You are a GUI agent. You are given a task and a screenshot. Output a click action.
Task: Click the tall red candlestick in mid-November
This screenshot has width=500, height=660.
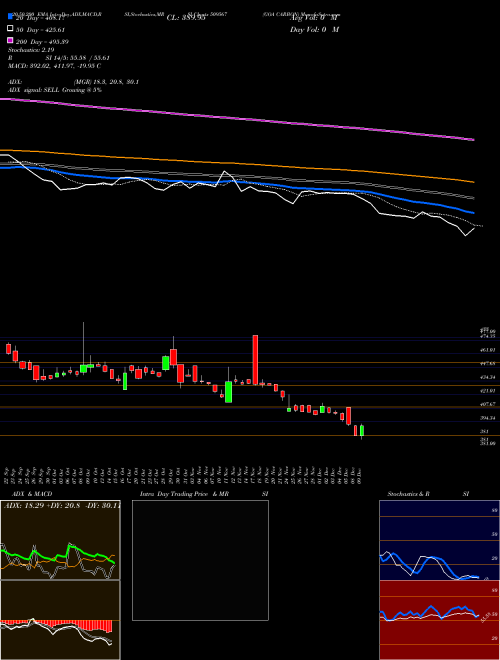tap(255, 360)
